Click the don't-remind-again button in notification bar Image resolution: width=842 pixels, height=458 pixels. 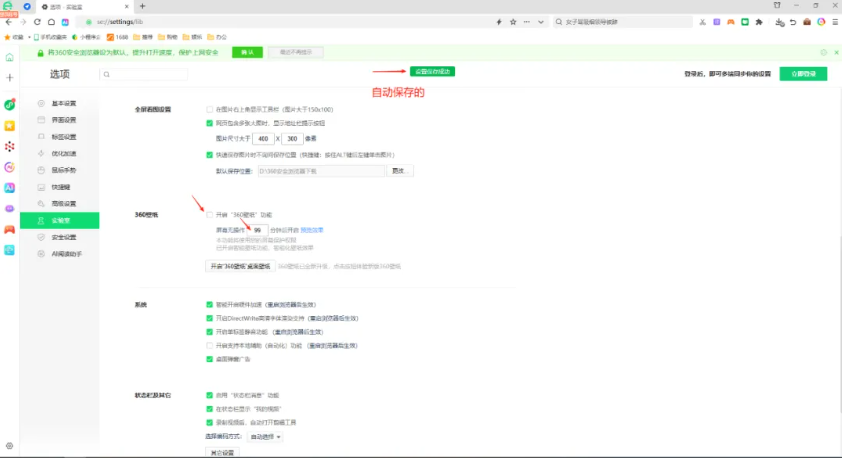[x=296, y=53]
